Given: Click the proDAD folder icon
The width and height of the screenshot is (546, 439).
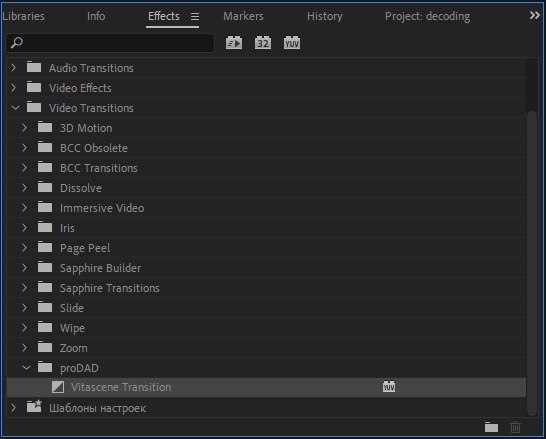Looking at the screenshot, I should coord(45,367).
